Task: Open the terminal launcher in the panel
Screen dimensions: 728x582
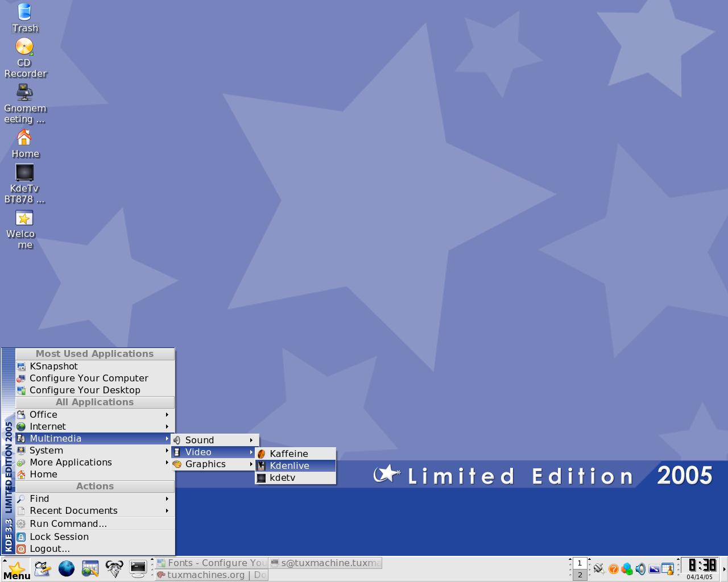Action: (x=138, y=568)
